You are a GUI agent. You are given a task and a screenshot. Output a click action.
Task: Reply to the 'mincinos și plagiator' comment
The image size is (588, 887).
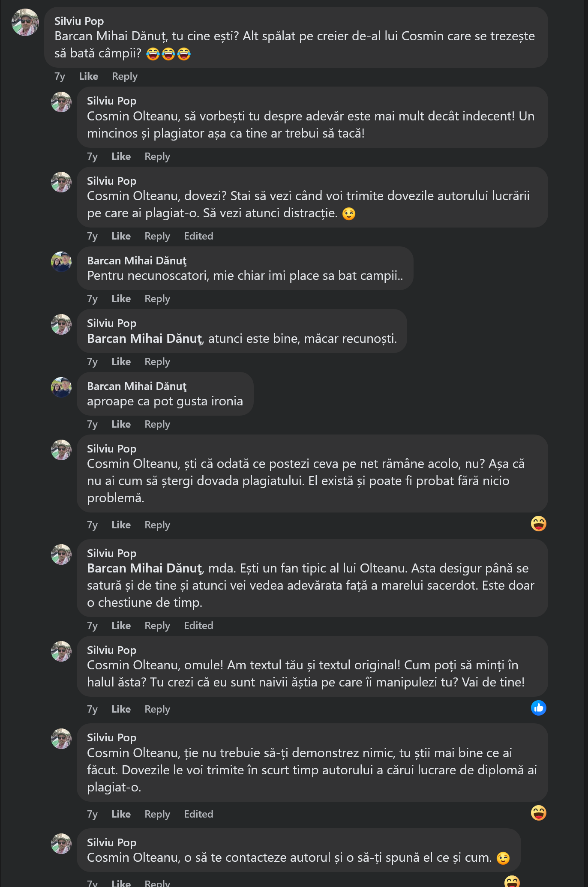pyautogui.click(x=157, y=156)
